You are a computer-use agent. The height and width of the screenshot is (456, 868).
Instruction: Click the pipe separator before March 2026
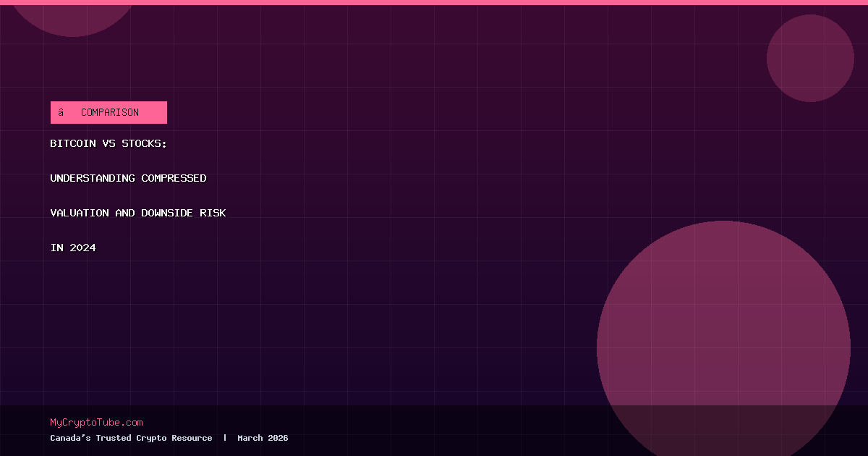(x=225, y=438)
